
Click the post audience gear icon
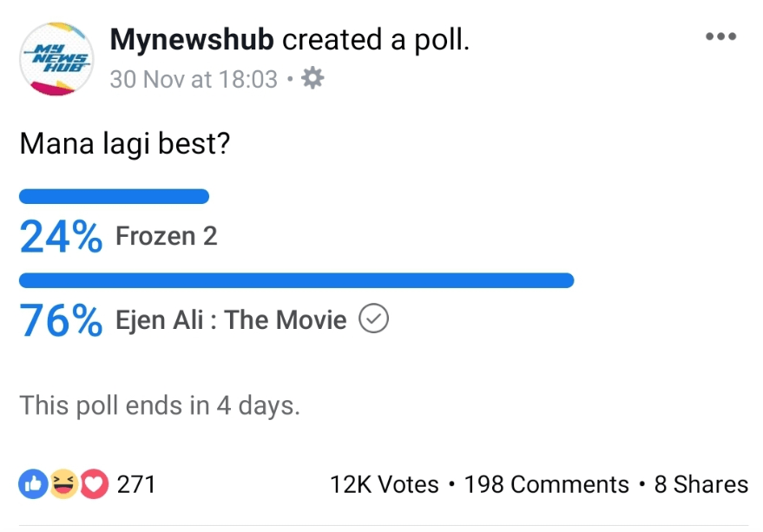(x=312, y=79)
